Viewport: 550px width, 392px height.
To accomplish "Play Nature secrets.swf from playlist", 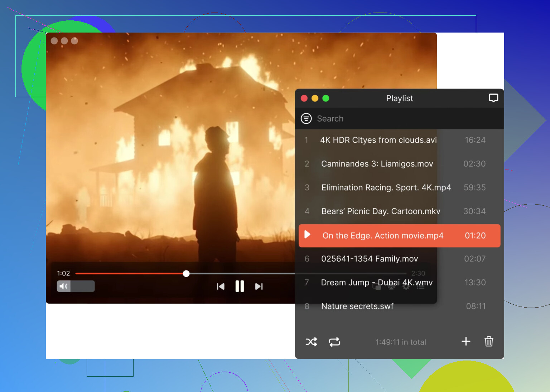I will pos(357,306).
